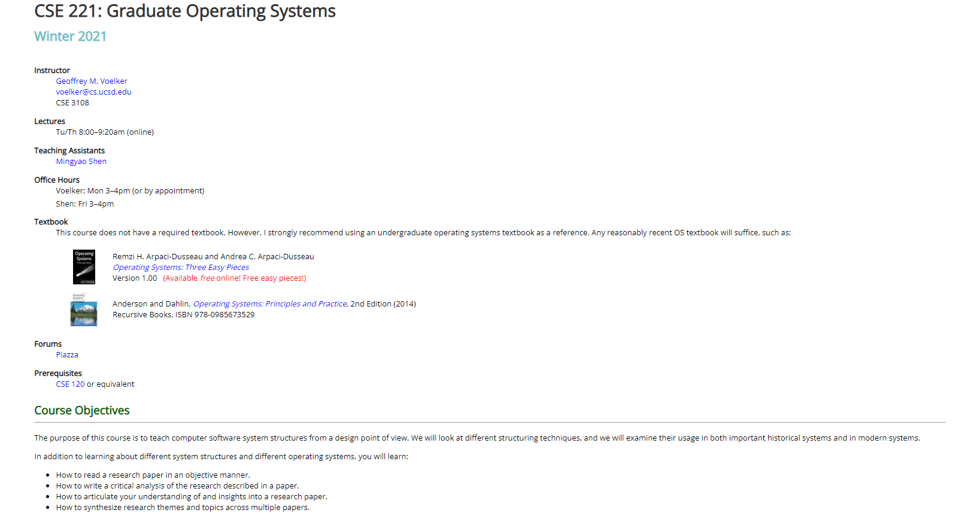The image size is (980, 525).
Task: Click the black Operating Systems book cover
Action: tap(84, 266)
